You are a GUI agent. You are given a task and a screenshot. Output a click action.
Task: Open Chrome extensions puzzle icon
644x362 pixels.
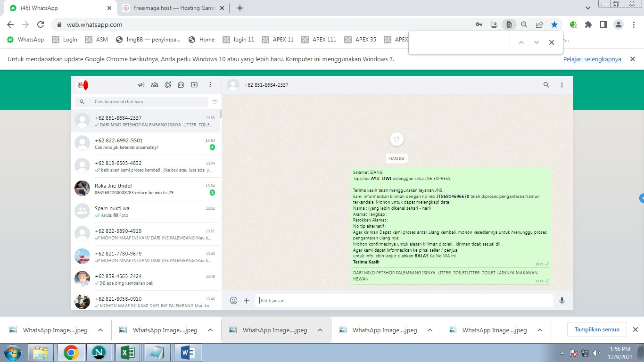point(588,25)
